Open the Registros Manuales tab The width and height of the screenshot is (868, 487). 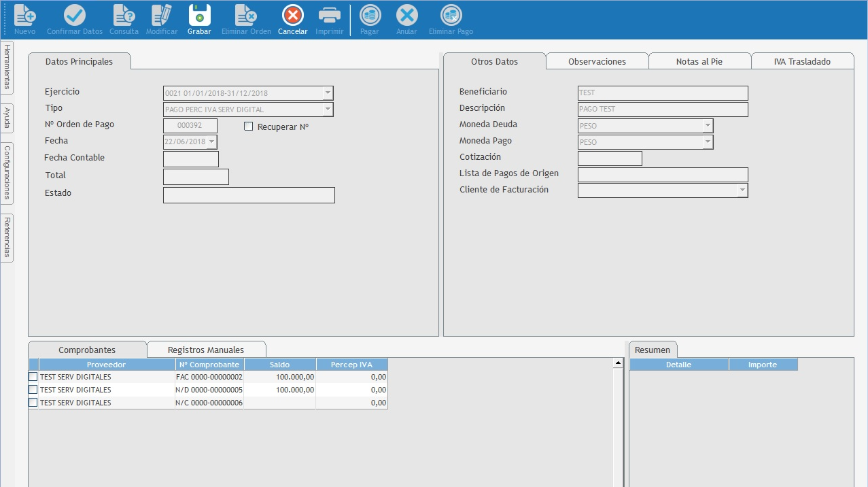tap(206, 350)
